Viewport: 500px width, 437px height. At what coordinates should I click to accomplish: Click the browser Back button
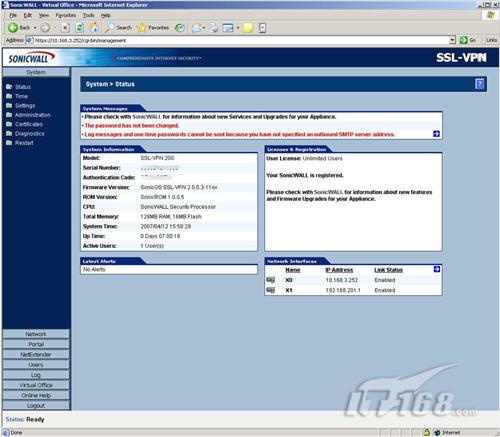[x=19, y=28]
